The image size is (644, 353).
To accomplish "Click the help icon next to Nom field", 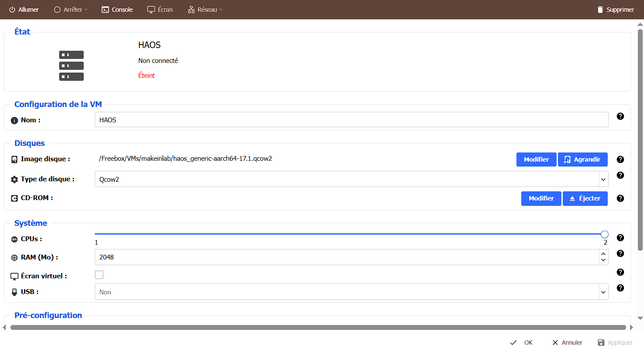I will coord(620,116).
